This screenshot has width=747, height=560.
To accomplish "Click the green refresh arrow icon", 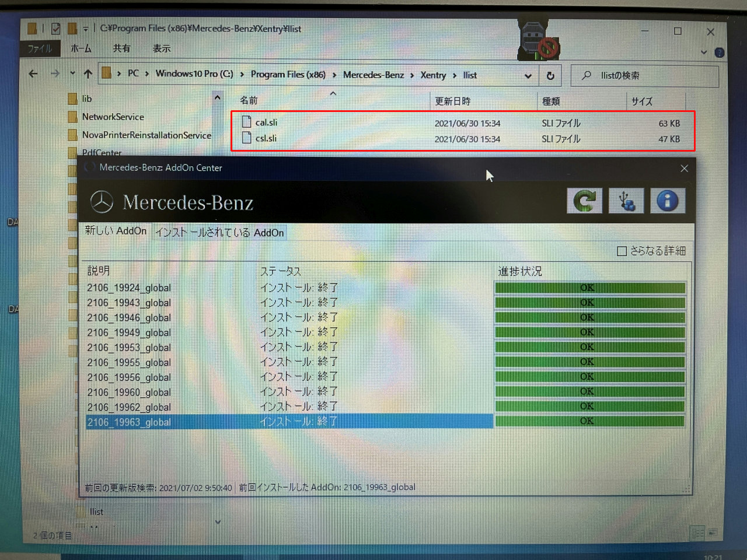I will (x=584, y=201).
